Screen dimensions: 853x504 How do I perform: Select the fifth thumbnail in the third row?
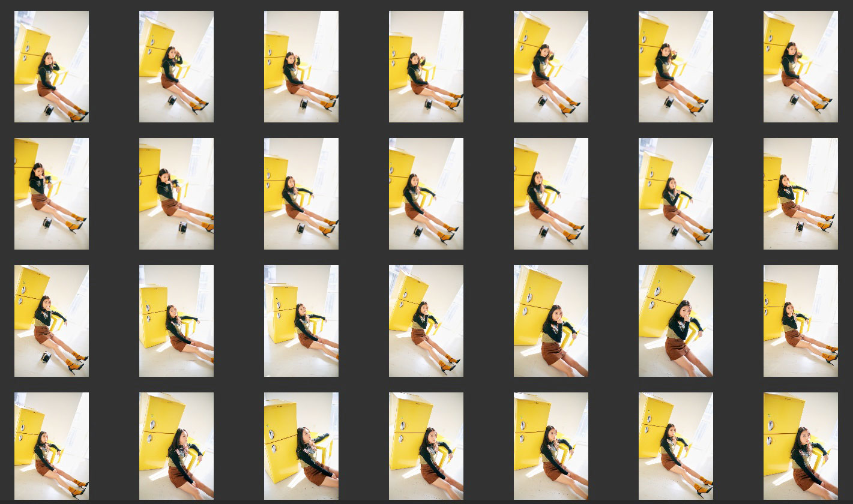tap(551, 321)
